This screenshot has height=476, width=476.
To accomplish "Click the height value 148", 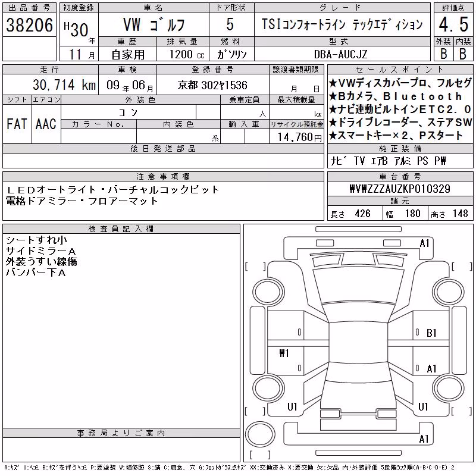I will click(x=460, y=214).
